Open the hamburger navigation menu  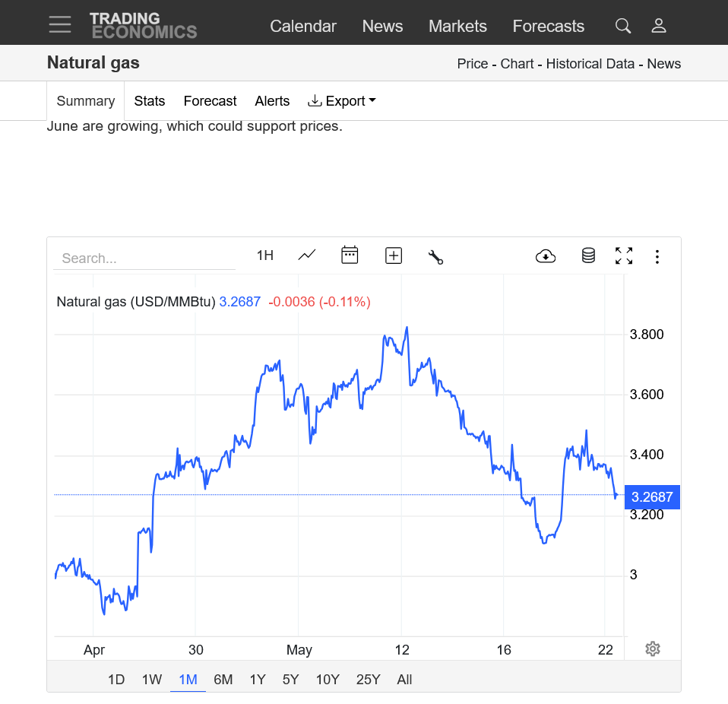coord(60,24)
